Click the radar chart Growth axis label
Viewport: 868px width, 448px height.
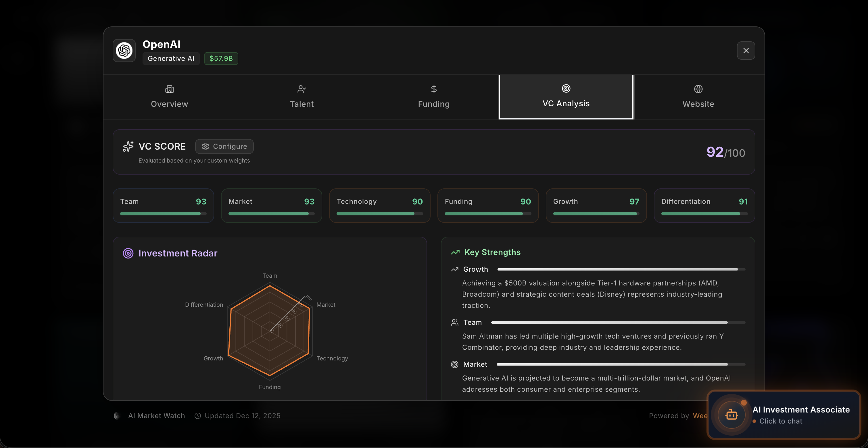pos(213,358)
